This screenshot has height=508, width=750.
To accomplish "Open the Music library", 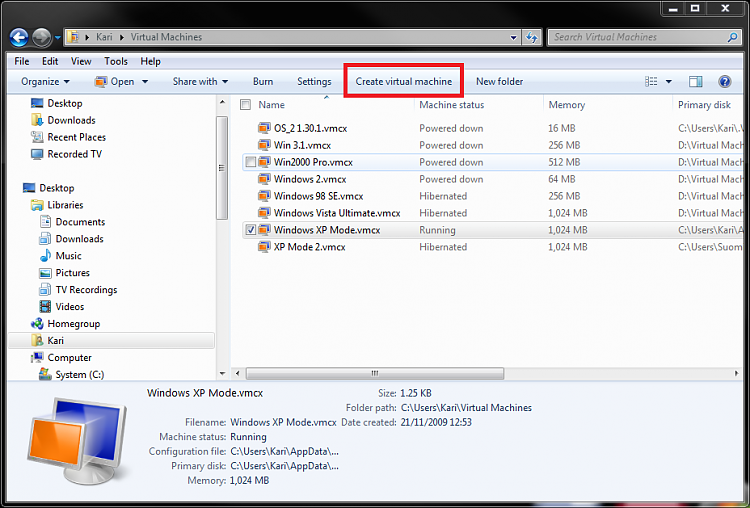I will point(68,256).
